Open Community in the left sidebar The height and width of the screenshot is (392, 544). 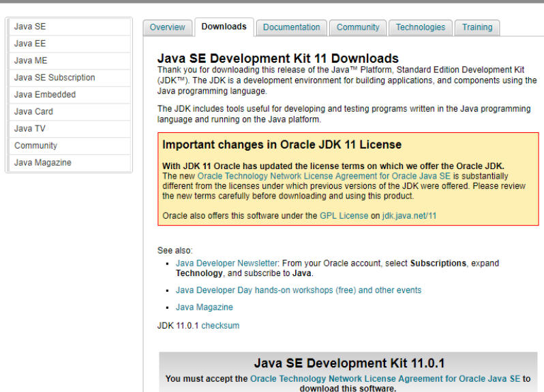(x=35, y=146)
